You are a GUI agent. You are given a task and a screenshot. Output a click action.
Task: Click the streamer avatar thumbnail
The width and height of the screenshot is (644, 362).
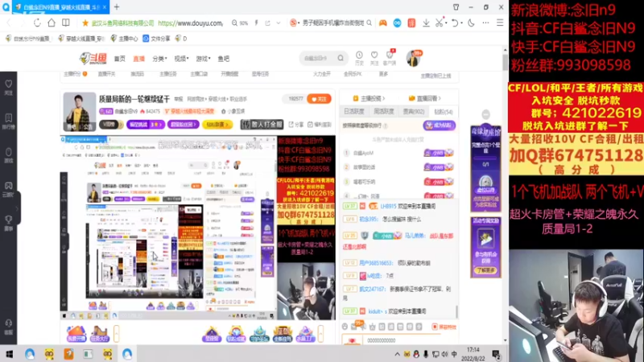pyautogui.click(x=79, y=112)
